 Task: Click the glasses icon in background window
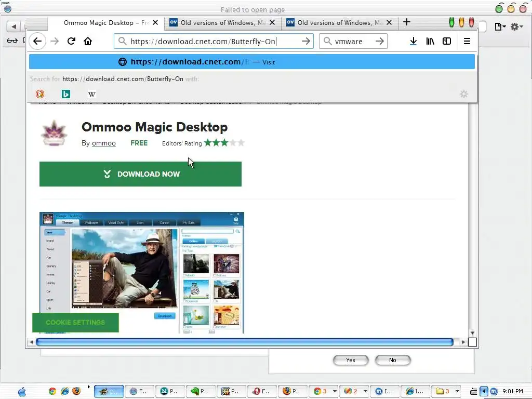pyautogui.click(x=12, y=41)
